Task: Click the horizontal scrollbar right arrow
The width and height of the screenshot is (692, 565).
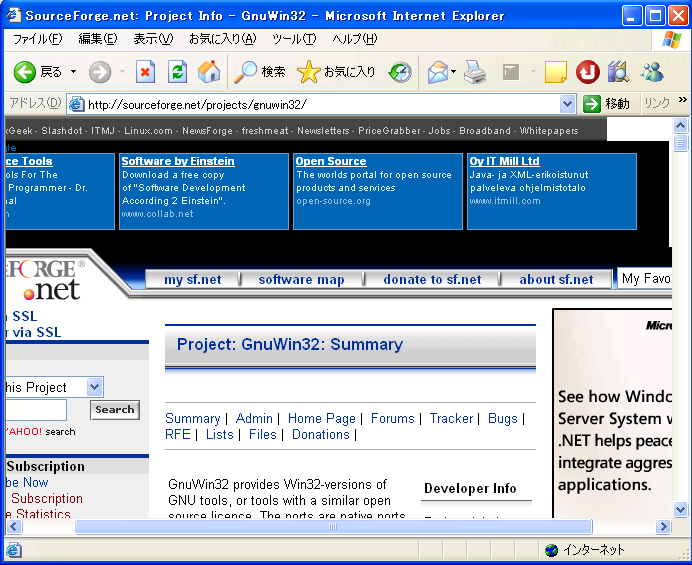Action: point(663,527)
